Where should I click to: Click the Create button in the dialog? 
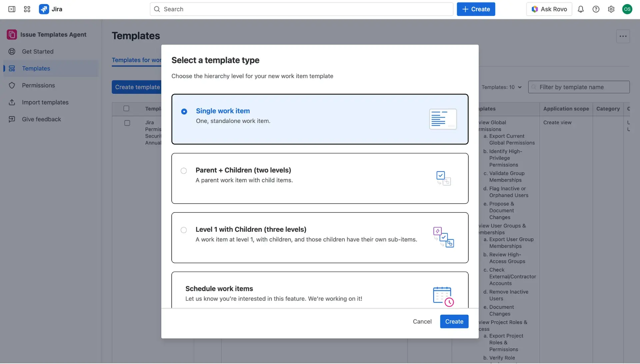[454, 321]
